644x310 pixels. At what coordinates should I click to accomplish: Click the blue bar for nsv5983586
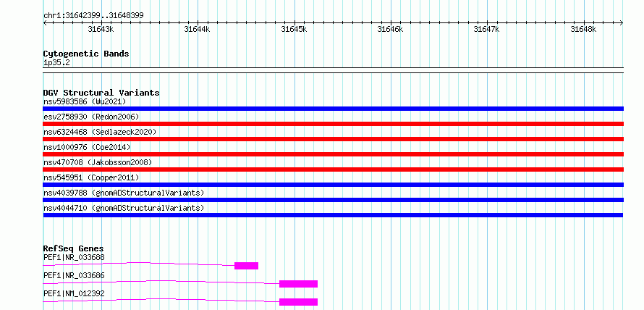pos(333,109)
